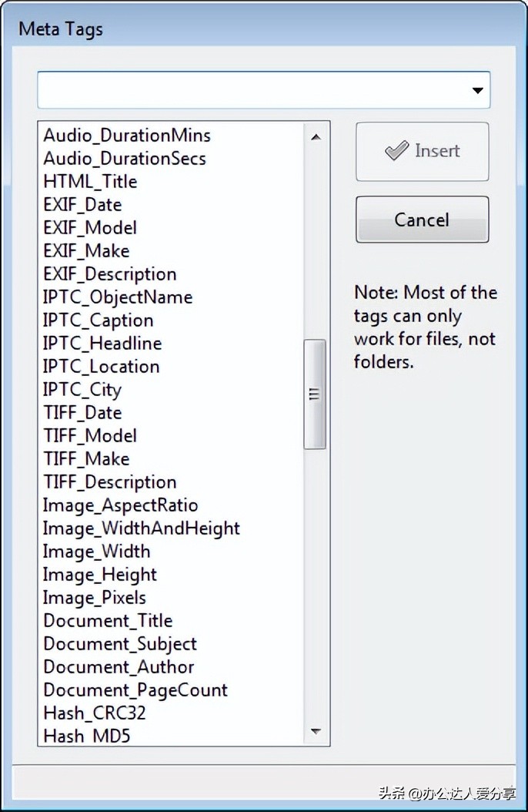Pick the Document_PageCount tag
This screenshot has height=812, width=528.
(135, 690)
